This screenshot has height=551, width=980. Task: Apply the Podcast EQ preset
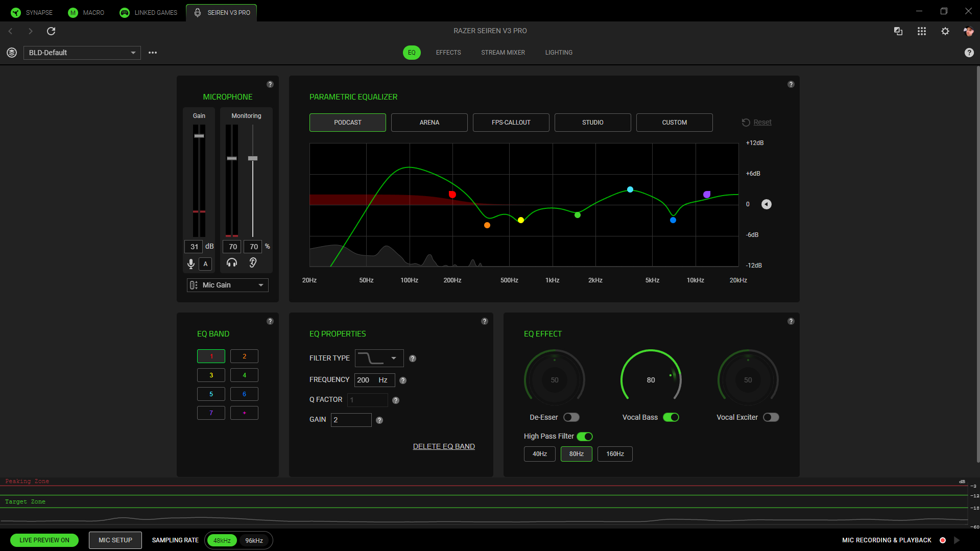click(348, 123)
